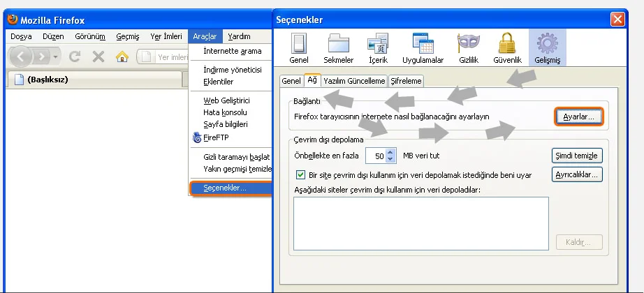Adjust the cache size MB spinner arrows

390,156
